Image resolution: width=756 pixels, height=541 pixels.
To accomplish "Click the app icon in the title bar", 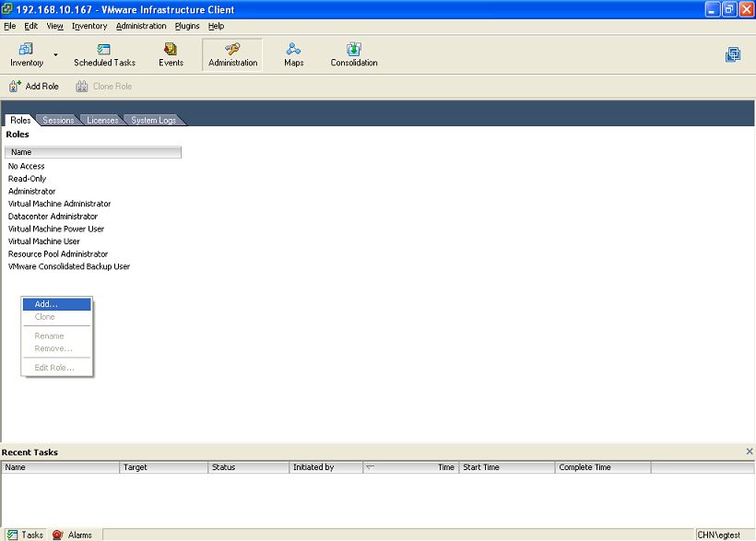I will click(7, 8).
